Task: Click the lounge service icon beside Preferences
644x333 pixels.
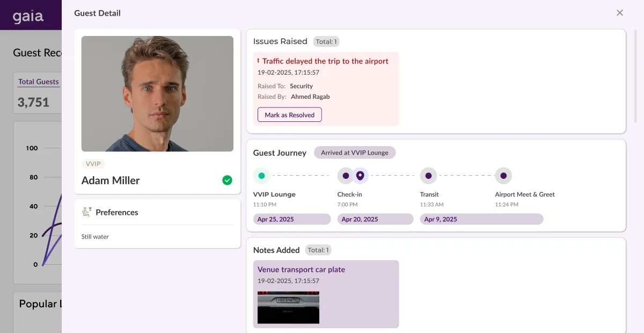Action: coord(87,212)
